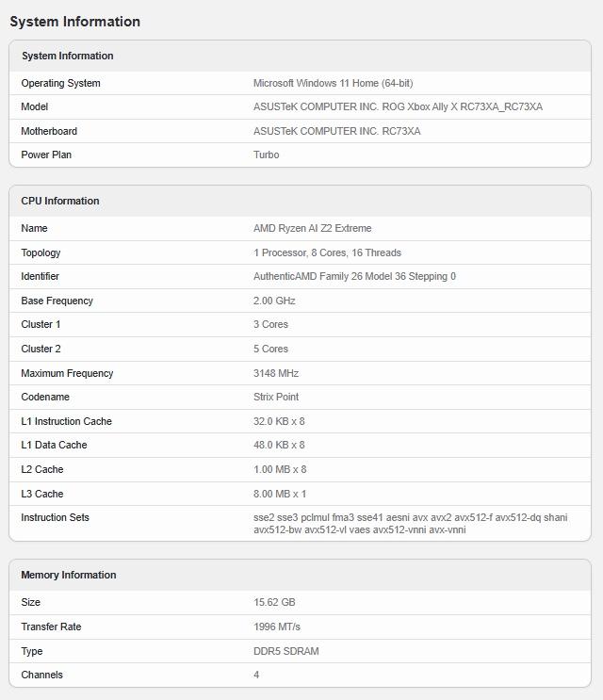The width and height of the screenshot is (603, 700).
Task: Select the System Information table header
Action: click(x=67, y=56)
